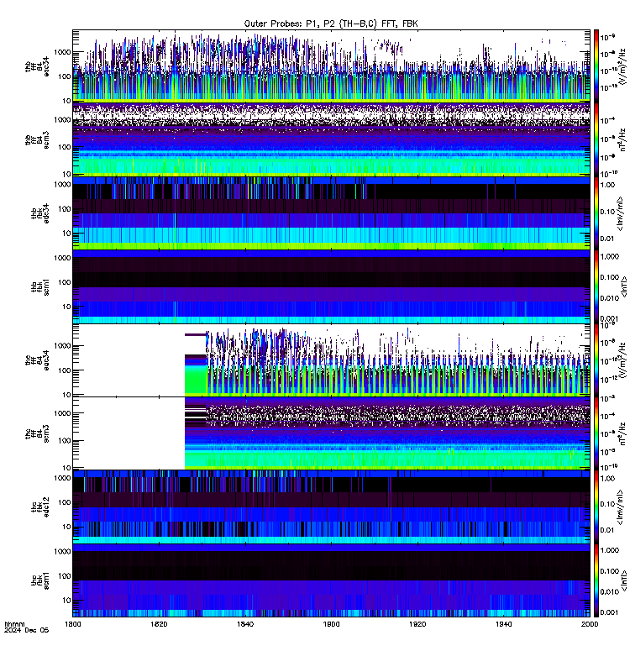Viewport: 630px width, 672px height.
Task: Click the thc fff scm3 color bar
Action: pyautogui.click(x=596, y=433)
